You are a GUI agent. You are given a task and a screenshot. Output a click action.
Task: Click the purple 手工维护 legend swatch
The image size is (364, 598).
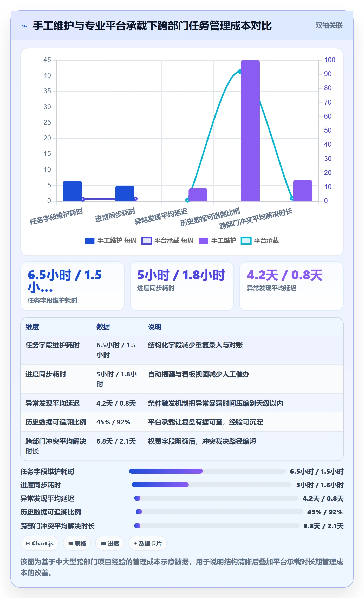tap(203, 240)
